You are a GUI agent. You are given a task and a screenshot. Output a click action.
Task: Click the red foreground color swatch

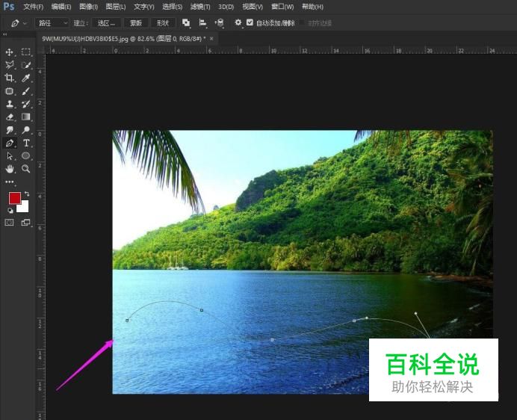coord(14,198)
